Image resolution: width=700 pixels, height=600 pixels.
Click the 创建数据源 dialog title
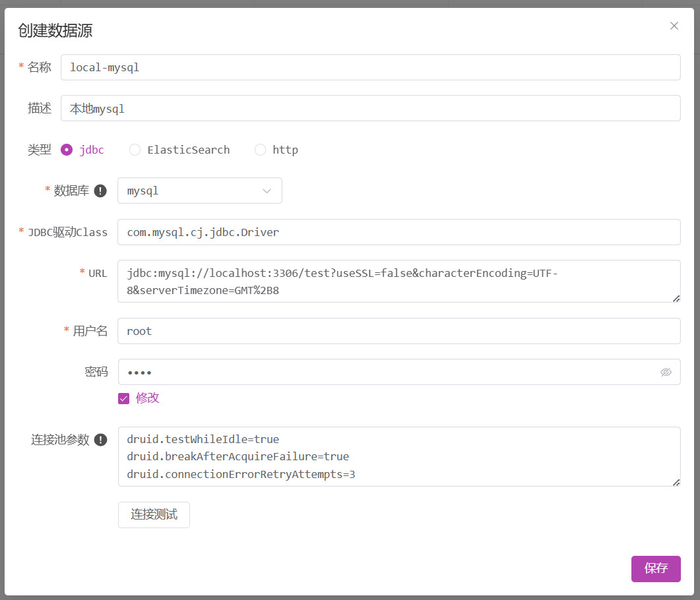pyautogui.click(x=55, y=30)
